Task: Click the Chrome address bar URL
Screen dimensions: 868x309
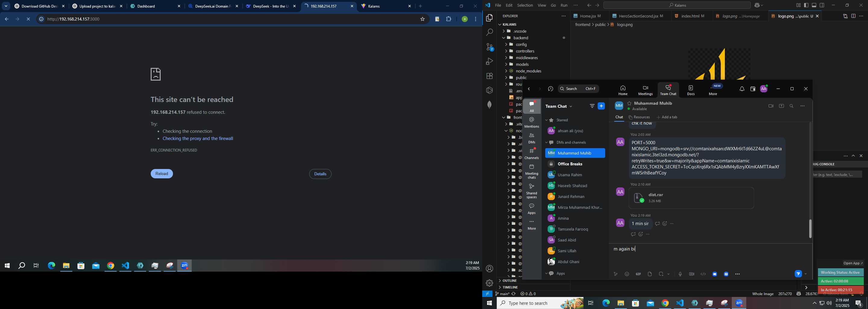Action: click(x=73, y=19)
